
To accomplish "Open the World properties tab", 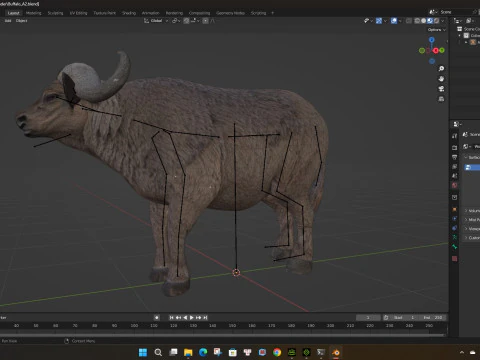I will [455, 185].
